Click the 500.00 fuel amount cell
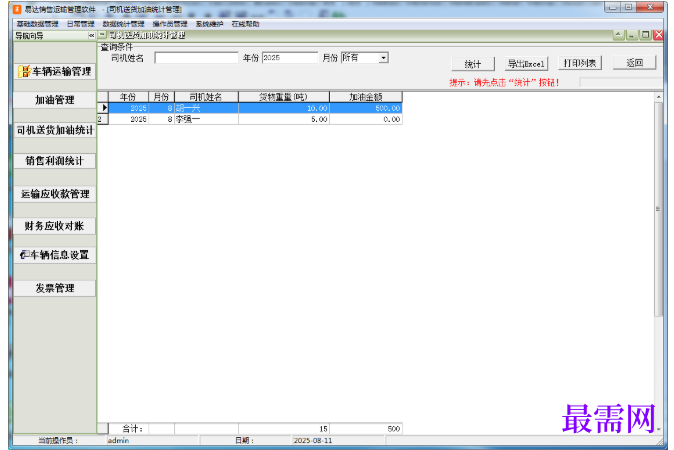Image resolution: width=674 pixels, height=450 pixels. point(366,108)
